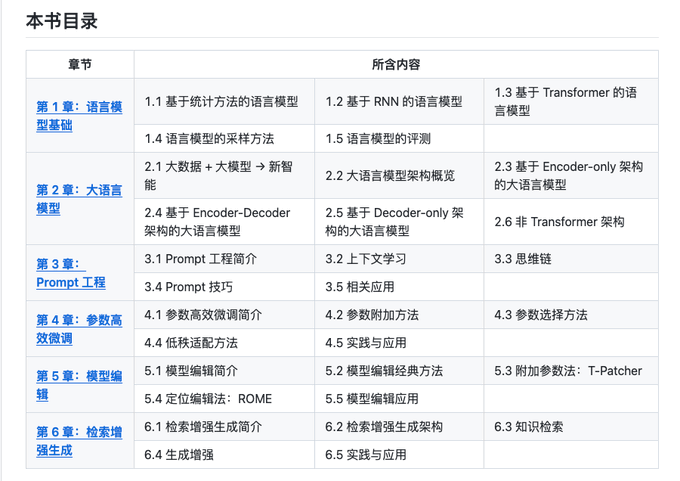
Task: Select cell 3.3 思维链
Action: [571, 259]
